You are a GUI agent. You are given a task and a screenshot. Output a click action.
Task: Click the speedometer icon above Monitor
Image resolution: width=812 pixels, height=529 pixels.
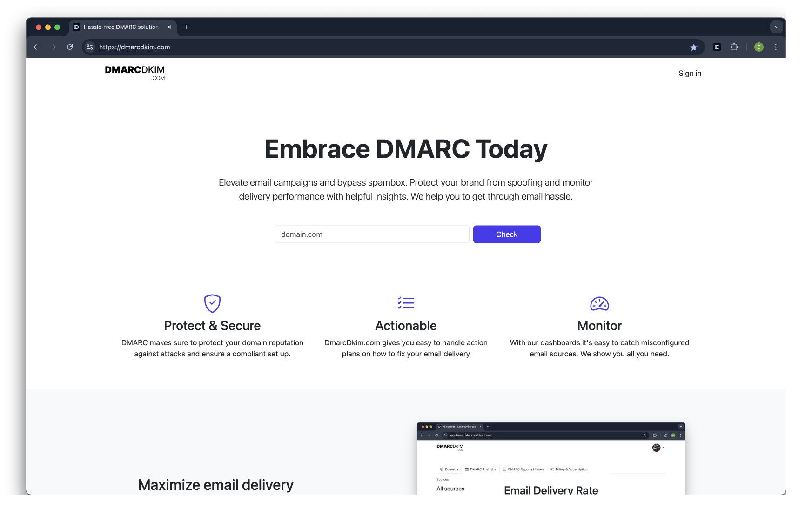pyautogui.click(x=599, y=303)
